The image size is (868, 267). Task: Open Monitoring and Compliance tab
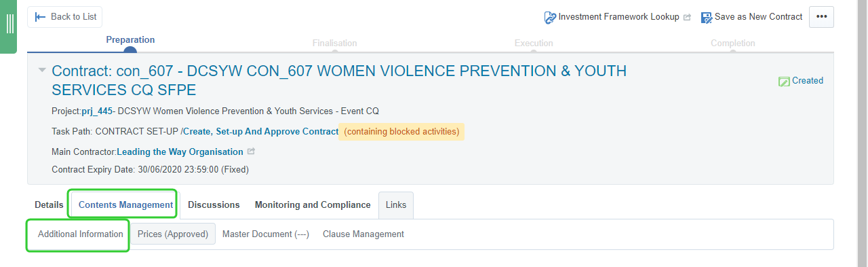(313, 204)
